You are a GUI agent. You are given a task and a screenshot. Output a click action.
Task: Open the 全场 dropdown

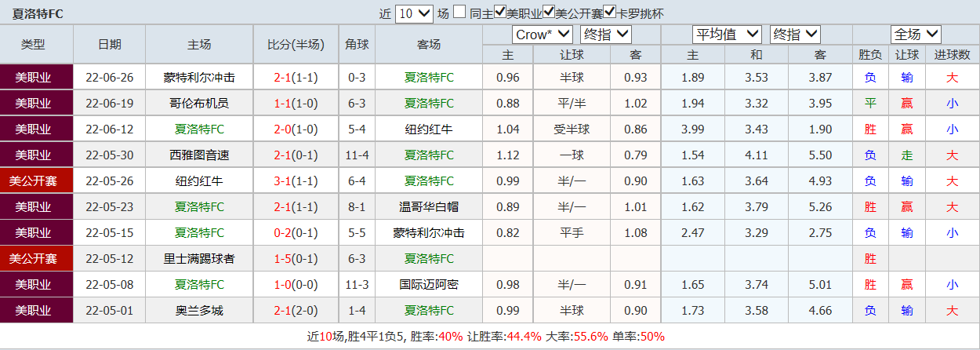tap(916, 35)
